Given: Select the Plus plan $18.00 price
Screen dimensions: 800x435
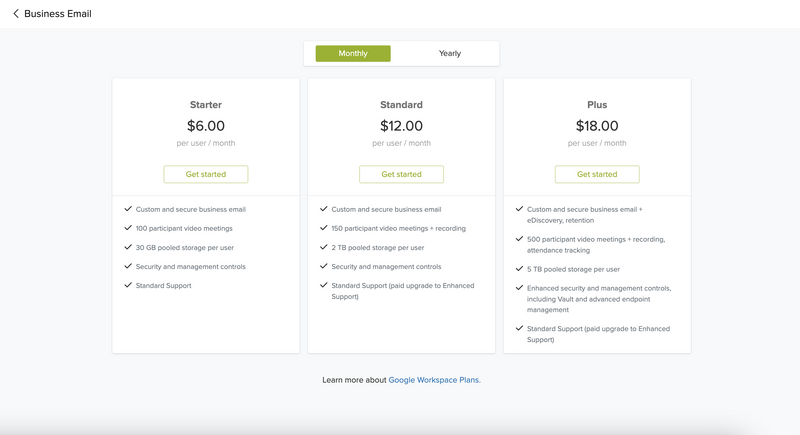Looking at the screenshot, I should click(x=597, y=126).
